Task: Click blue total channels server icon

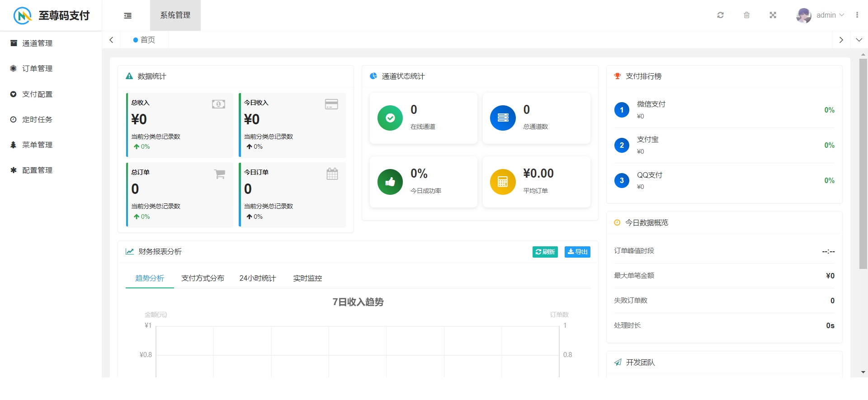Action: (503, 118)
